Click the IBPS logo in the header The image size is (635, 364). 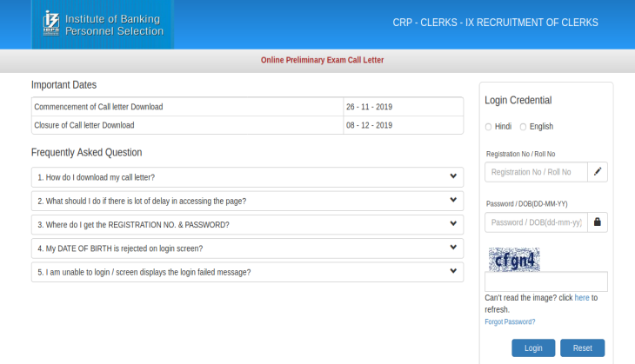(51, 23)
